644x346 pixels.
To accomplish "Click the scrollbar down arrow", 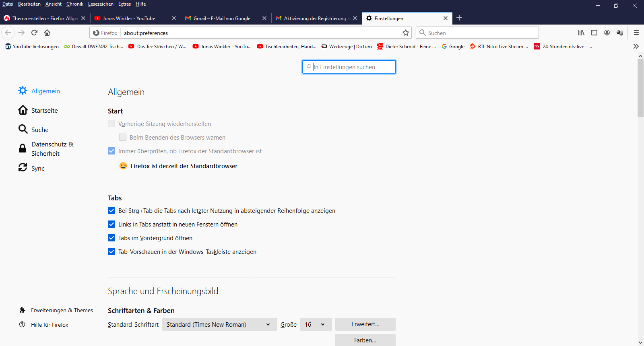I will point(640,343).
